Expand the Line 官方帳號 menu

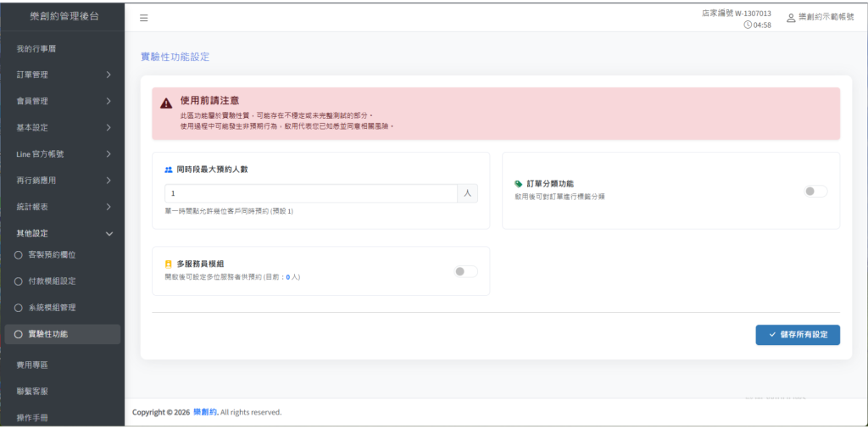[x=62, y=153]
